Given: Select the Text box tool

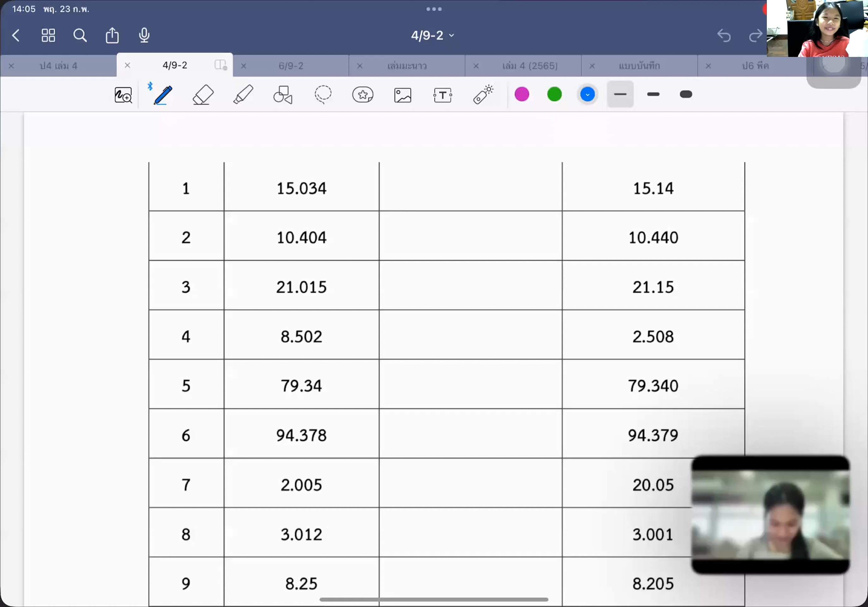Looking at the screenshot, I should [x=442, y=95].
